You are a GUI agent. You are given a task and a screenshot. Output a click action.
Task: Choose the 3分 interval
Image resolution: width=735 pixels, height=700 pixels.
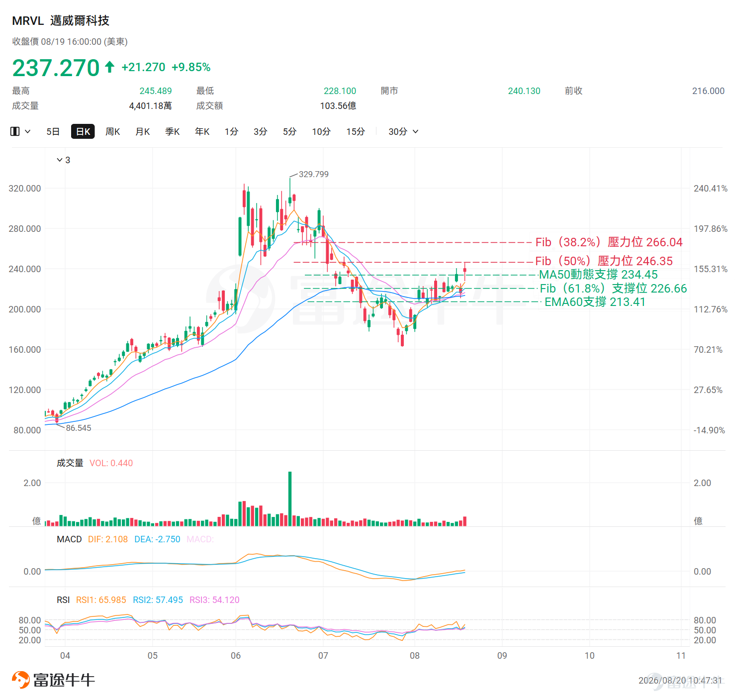pyautogui.click(x=261, y=131)
